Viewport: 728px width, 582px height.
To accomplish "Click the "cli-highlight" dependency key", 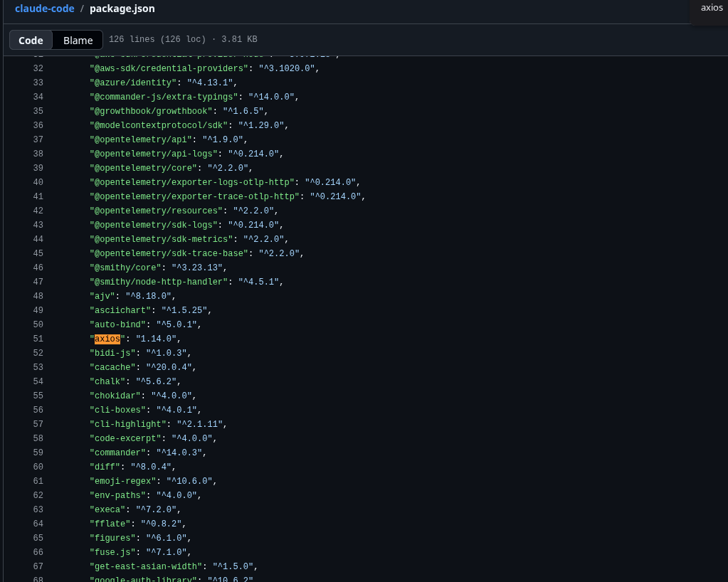I will coord(127,424).
